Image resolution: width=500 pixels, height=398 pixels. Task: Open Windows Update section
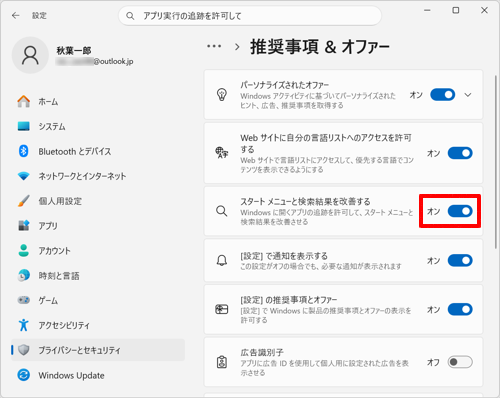click(x=98, y=375)
